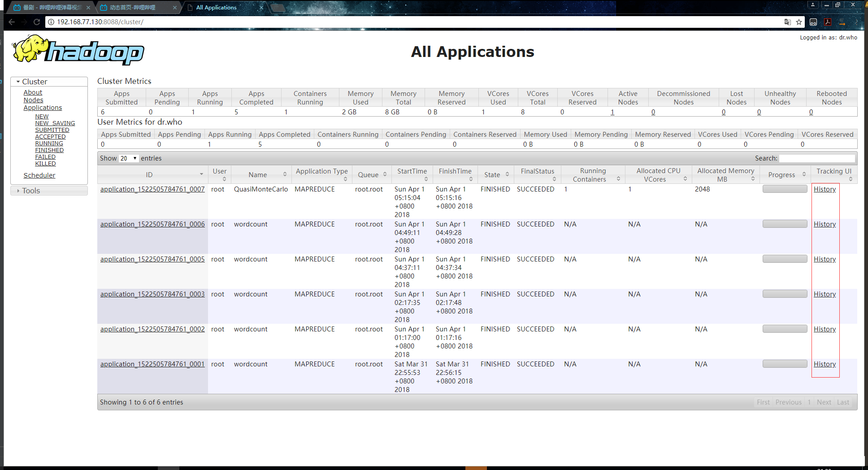The width and height of the screenshot is (868, 470).
Task: Click the Active Nodes count link
Action: [612, 112]
